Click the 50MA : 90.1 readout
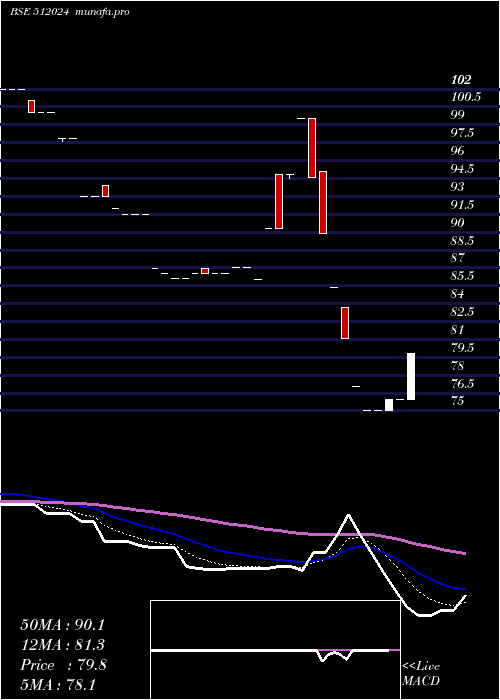Image resolution: width=500 pixels, height=700 pixels. (64, 625)
